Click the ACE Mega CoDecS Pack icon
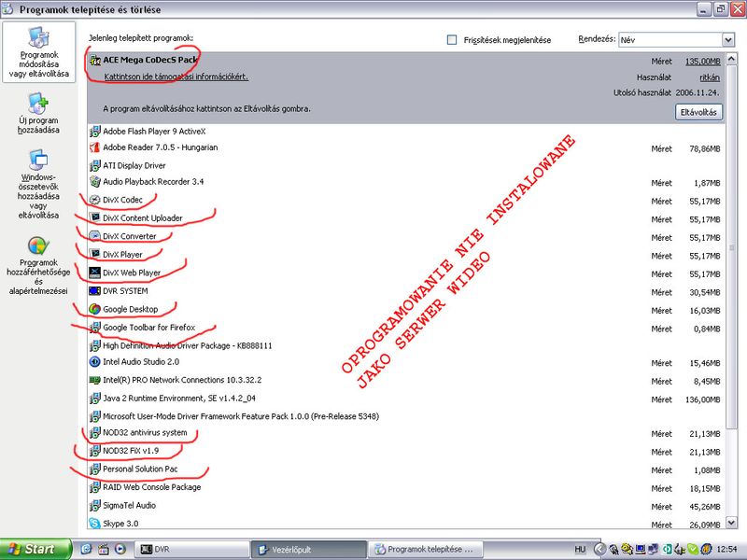The width and height of the screenshot is (747, 560). [95, 61]
